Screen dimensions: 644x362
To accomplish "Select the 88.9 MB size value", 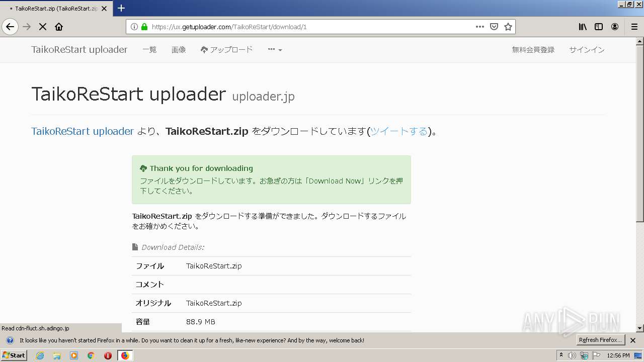I will pyautogui.click(x=201, y=322).
